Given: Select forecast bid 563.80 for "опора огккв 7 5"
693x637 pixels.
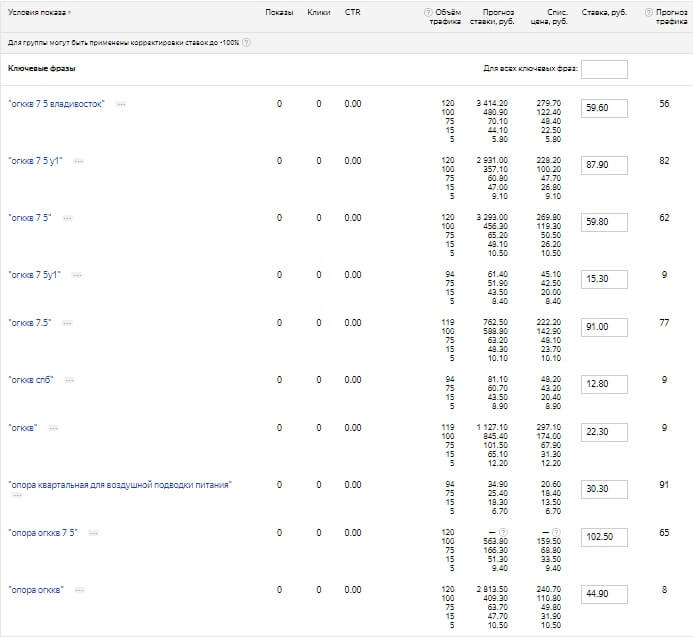Looking at the screenshot, I should point(495,542).
